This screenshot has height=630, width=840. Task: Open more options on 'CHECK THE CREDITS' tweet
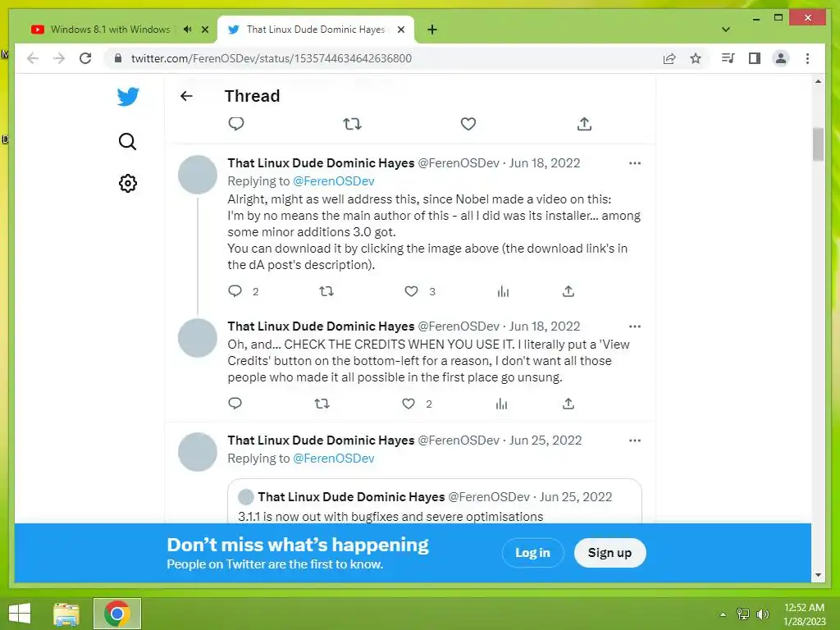click(635, 326)
